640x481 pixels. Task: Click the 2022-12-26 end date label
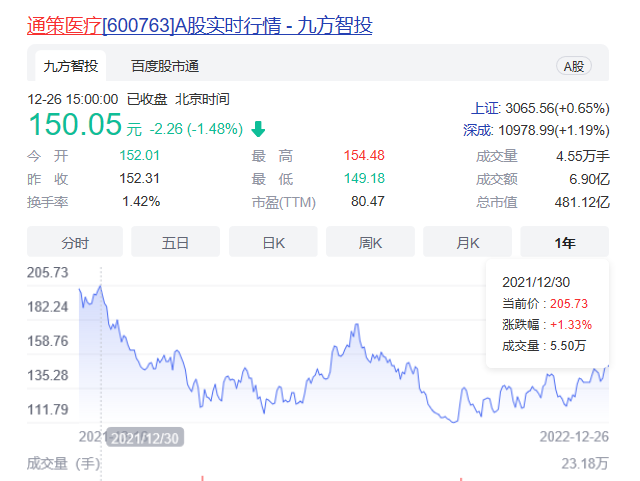(574, 437)
